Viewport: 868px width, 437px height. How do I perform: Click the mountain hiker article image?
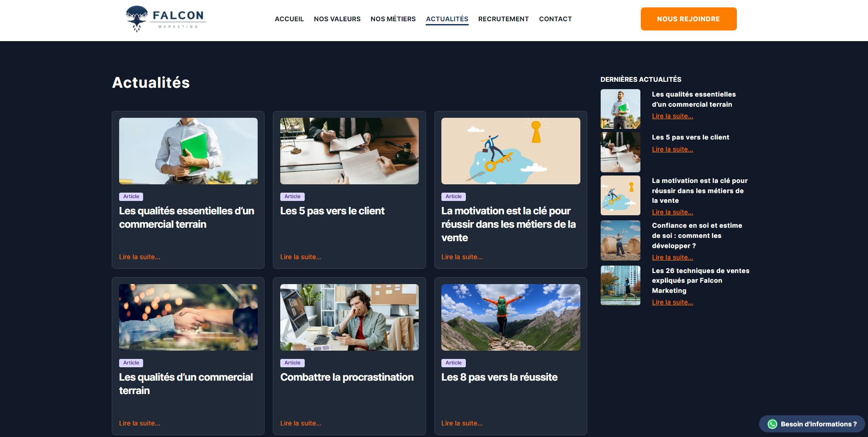[511, 317]
